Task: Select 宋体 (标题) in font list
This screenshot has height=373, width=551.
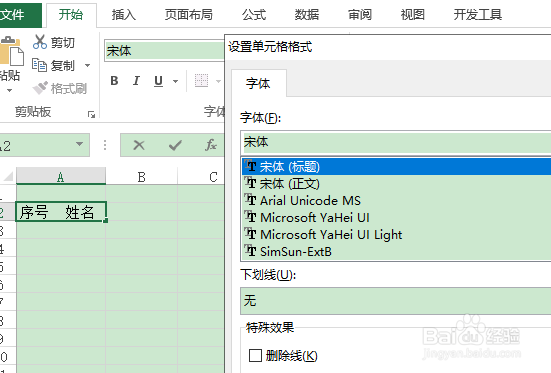Action: tap(397, 167)
